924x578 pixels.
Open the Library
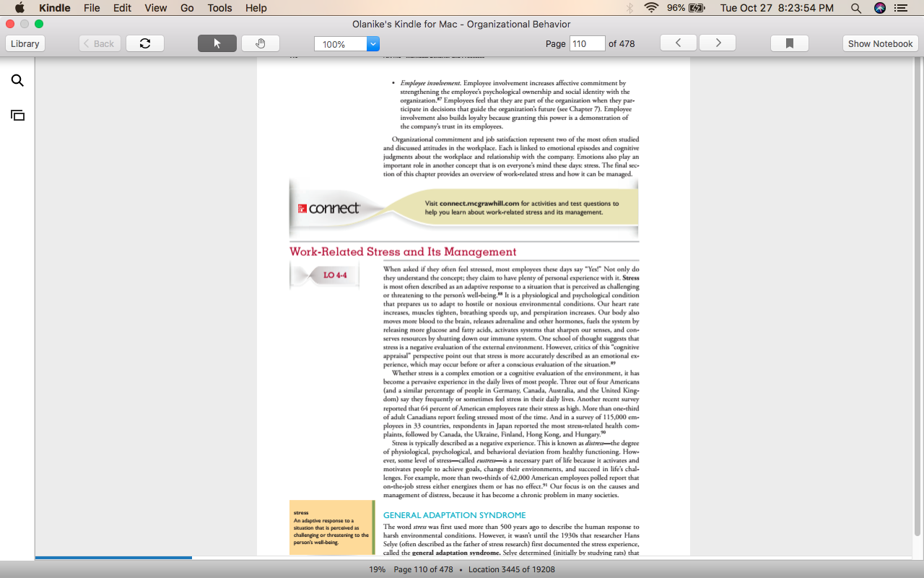25,43
